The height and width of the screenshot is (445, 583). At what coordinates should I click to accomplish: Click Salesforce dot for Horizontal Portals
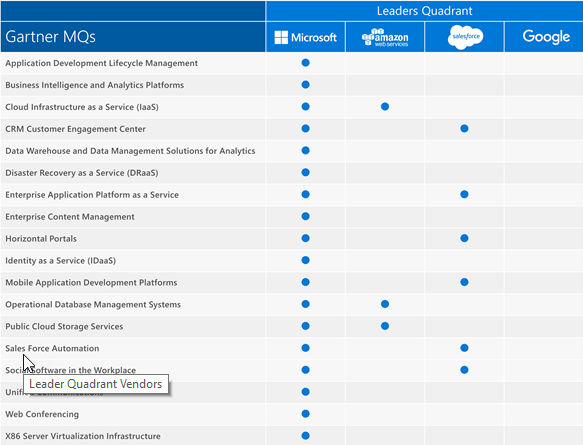(x=464, y=238)
